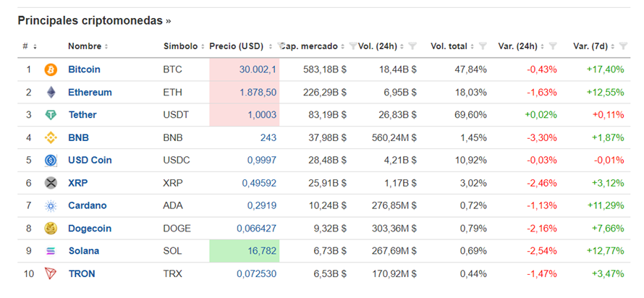Image resolution: width=644 pixels, height=298 pixels.
Task: Click 24h volume value 560,24M $
Action: [x=394, y=137]
